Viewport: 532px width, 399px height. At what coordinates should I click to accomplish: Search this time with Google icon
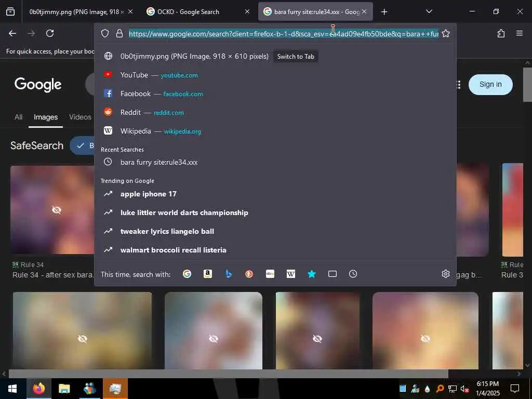click(187, 274)
